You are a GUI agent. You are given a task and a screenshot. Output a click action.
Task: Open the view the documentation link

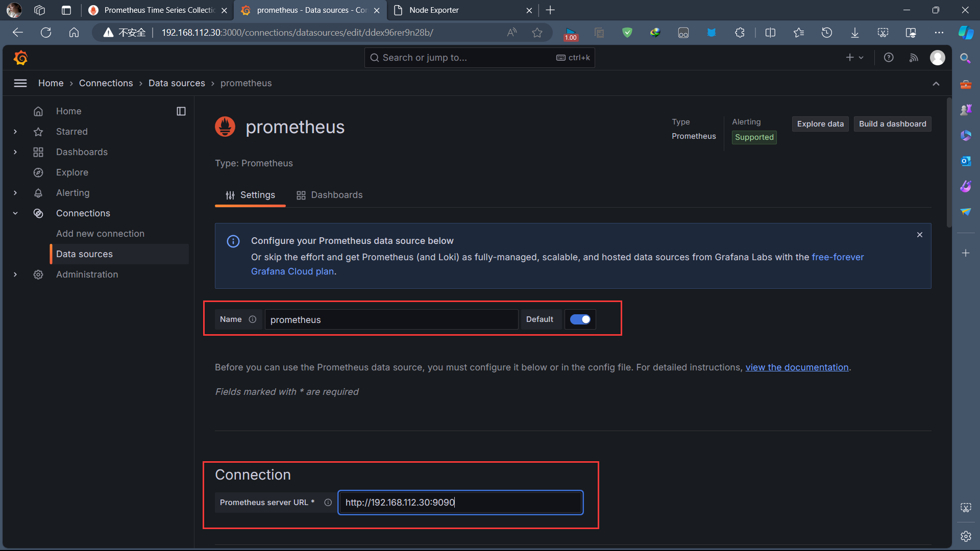pyautogui.click(x=797, y=367)
